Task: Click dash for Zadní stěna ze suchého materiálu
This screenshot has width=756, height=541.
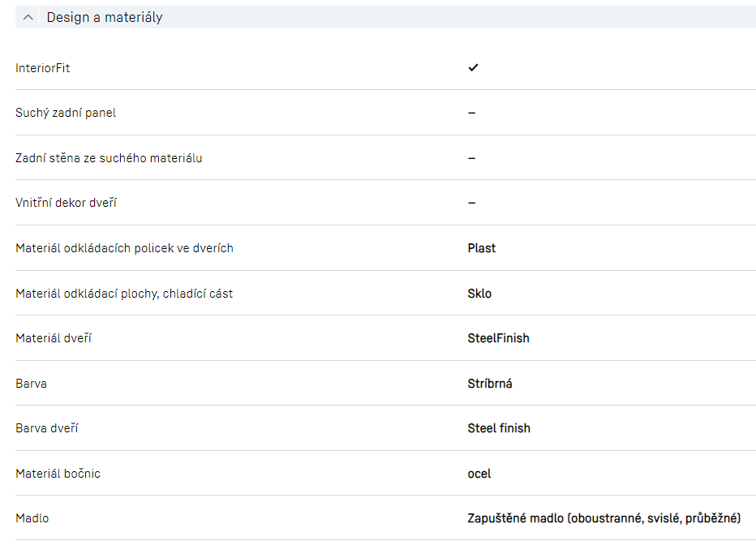Action: pyautogui.click(x=471, y=158)
